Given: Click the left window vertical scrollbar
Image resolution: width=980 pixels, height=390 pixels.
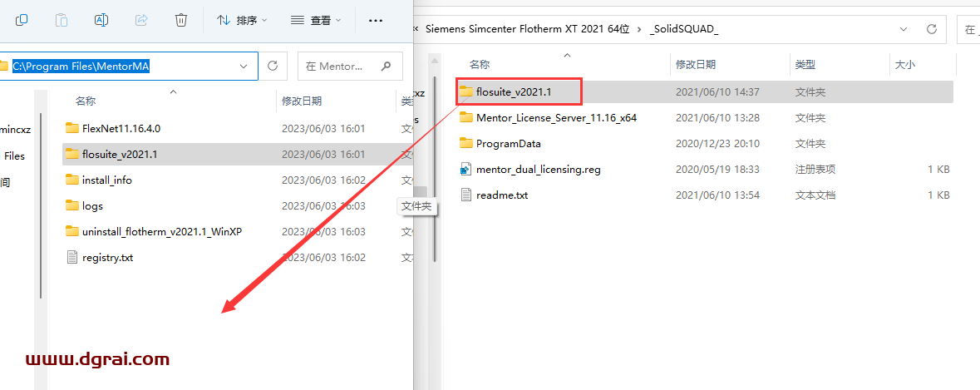Looking at the screenshot, I should [x=41, y=205].
